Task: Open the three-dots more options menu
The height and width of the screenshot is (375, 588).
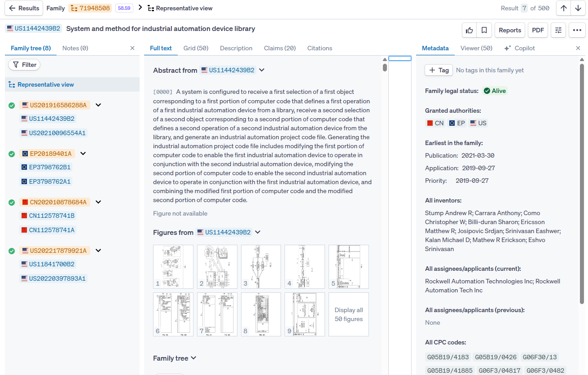Action: (x=577, y=30)
